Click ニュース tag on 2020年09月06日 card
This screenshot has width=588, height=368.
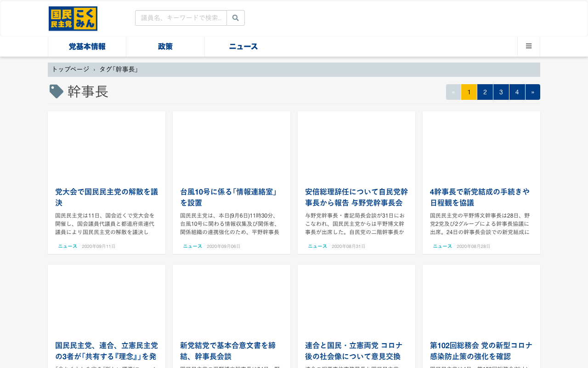(192, 247)
